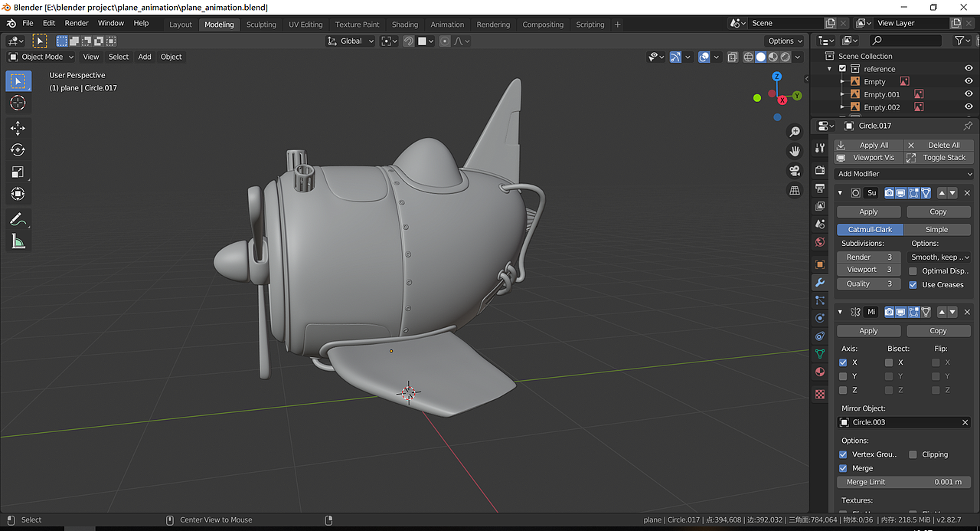Viewport: 980px width, 531px height.
Task: Open the viewport Add menu
Action: (145, 57)
